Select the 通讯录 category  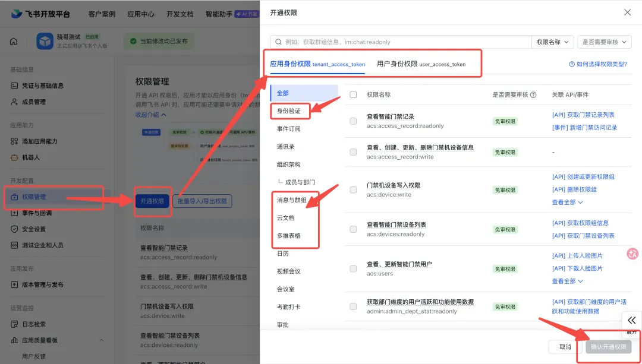coord(286,147)
